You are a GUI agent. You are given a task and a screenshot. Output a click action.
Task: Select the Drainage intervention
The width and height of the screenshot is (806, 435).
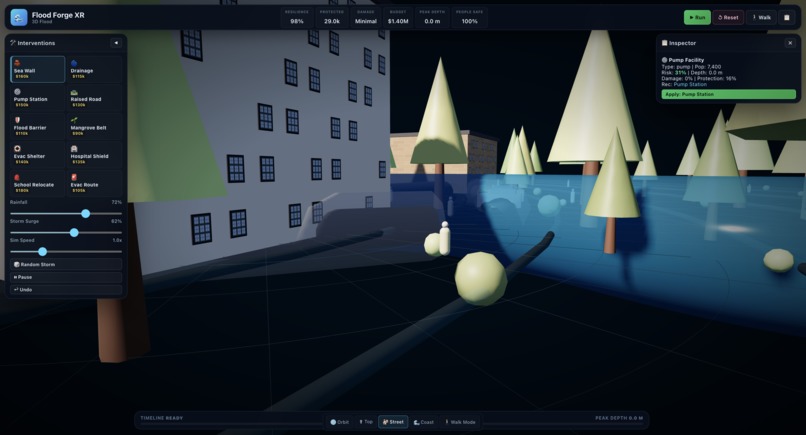coord(95,69)
